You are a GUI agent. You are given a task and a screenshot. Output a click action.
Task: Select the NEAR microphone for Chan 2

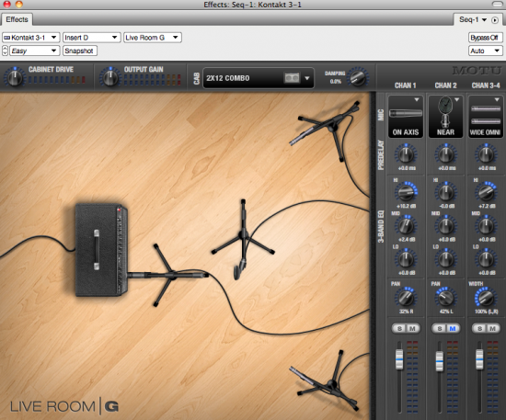pyautogui.click(x=445, y=117)
